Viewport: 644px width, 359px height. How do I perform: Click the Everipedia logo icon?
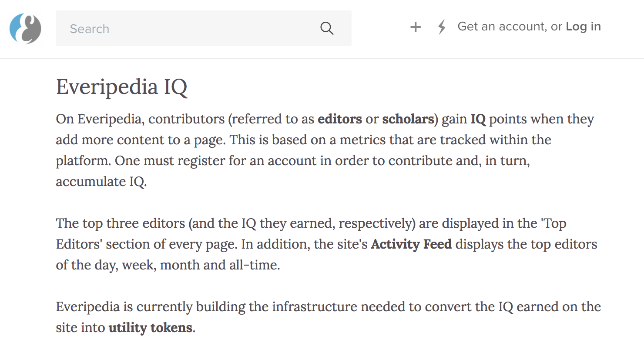(25, 29)
